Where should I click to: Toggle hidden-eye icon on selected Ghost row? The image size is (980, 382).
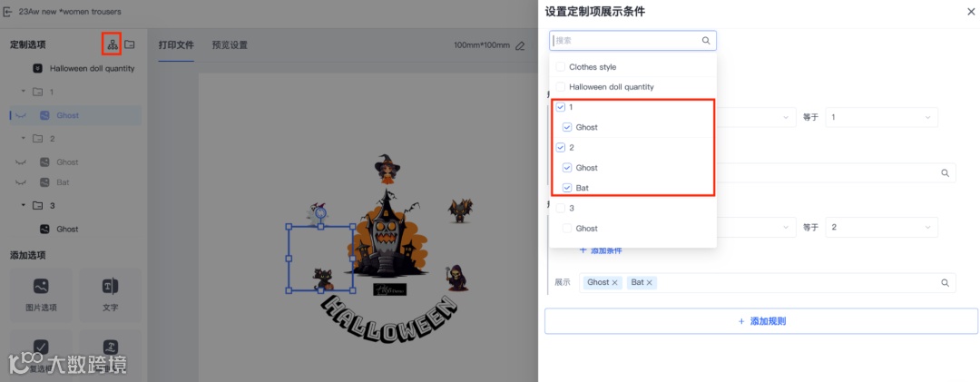(21, 115)
